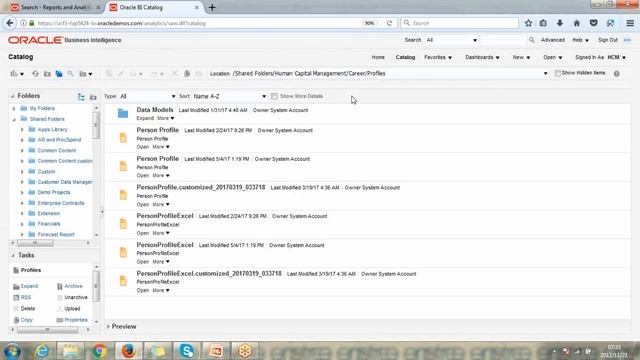The width and height of the screenshot is (640, 360).
Task: Reload the page with browser refresh icon
Action: click(389, 23)
